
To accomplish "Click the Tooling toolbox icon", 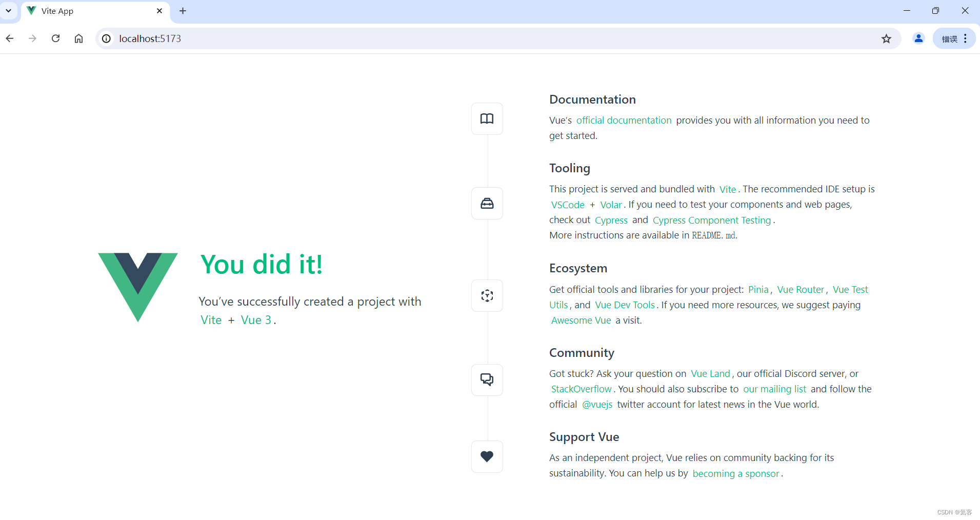I will point(487,203).
